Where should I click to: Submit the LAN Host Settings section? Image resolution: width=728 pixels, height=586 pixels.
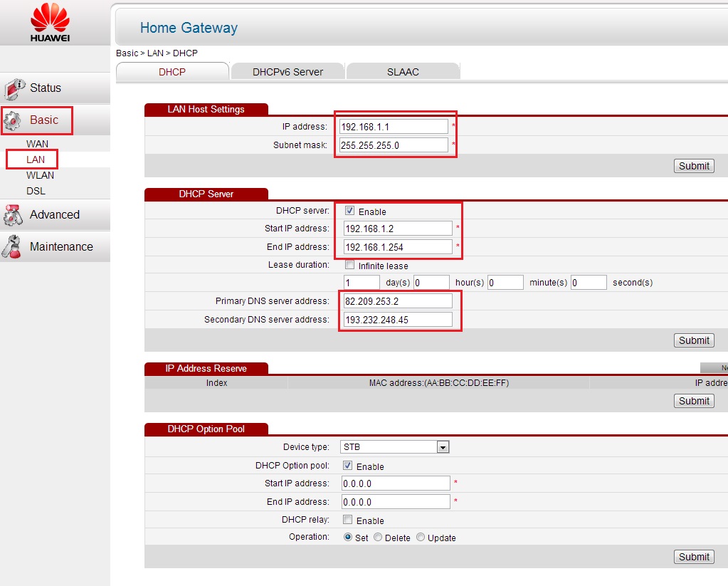coord(693,166)
